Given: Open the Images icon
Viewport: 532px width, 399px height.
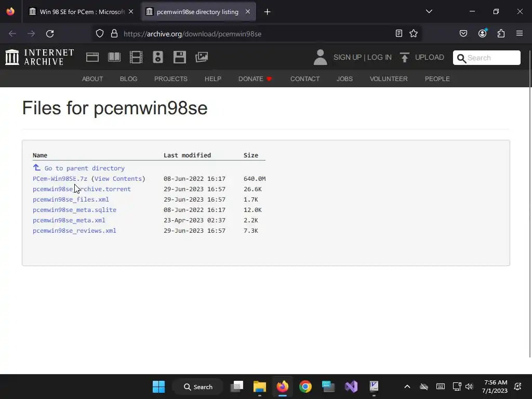Looking at the screenshot, I should point(202,57).
